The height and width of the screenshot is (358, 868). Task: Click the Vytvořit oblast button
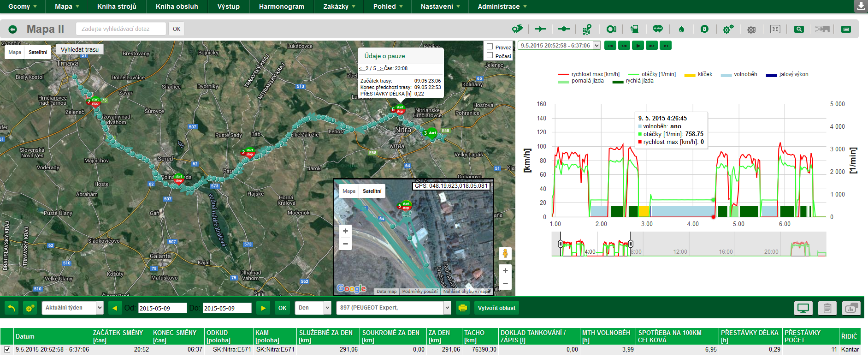tap(496, 308)
